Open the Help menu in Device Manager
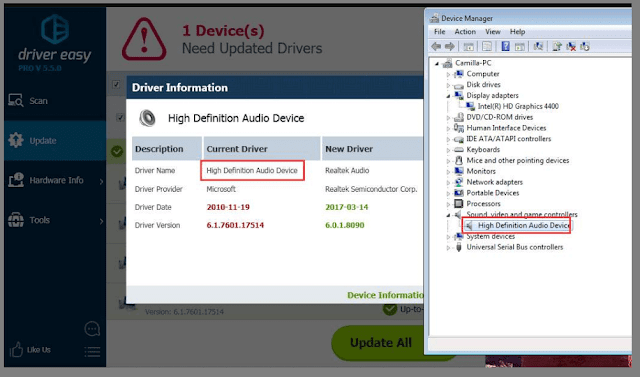Screen dimensions: 640x377 coord(517,32)
